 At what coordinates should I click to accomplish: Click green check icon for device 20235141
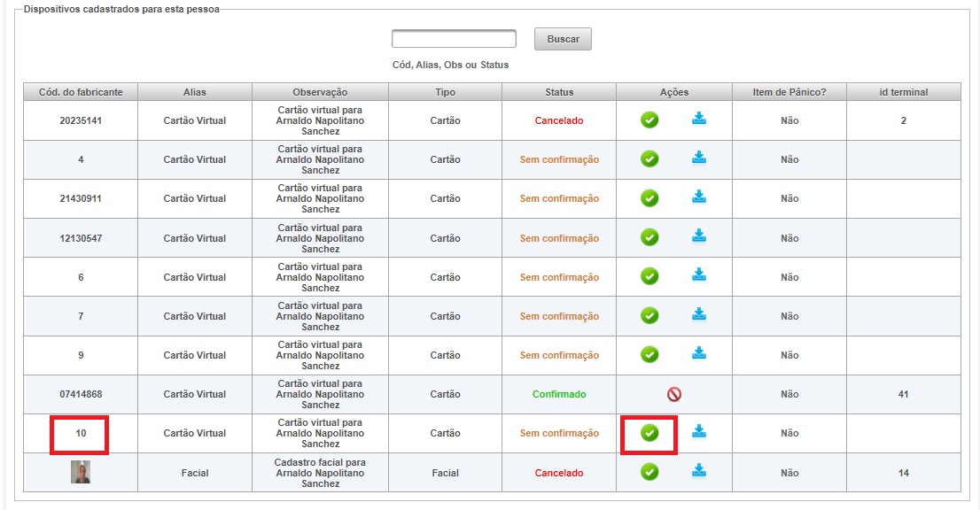coord(649,120)
